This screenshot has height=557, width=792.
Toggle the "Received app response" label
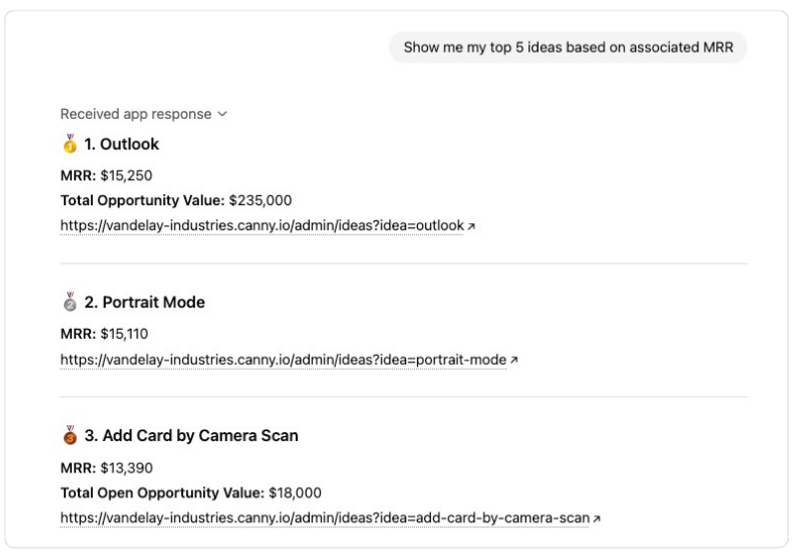coord(135,114)
